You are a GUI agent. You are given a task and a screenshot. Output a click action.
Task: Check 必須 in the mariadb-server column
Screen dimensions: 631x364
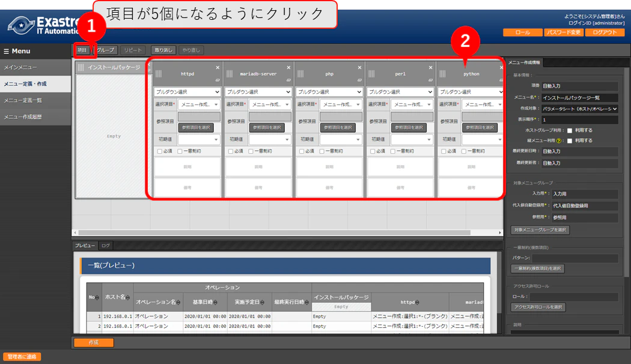(231, 151)
